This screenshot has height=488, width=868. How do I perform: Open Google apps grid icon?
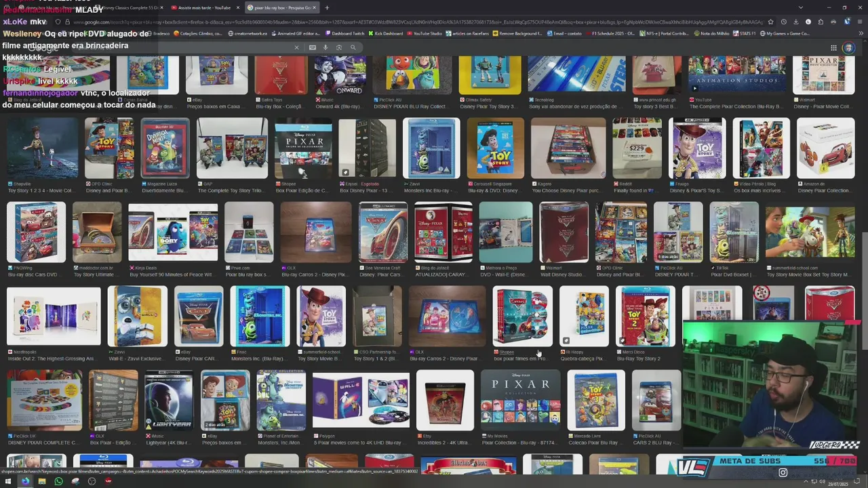(833, 47)
